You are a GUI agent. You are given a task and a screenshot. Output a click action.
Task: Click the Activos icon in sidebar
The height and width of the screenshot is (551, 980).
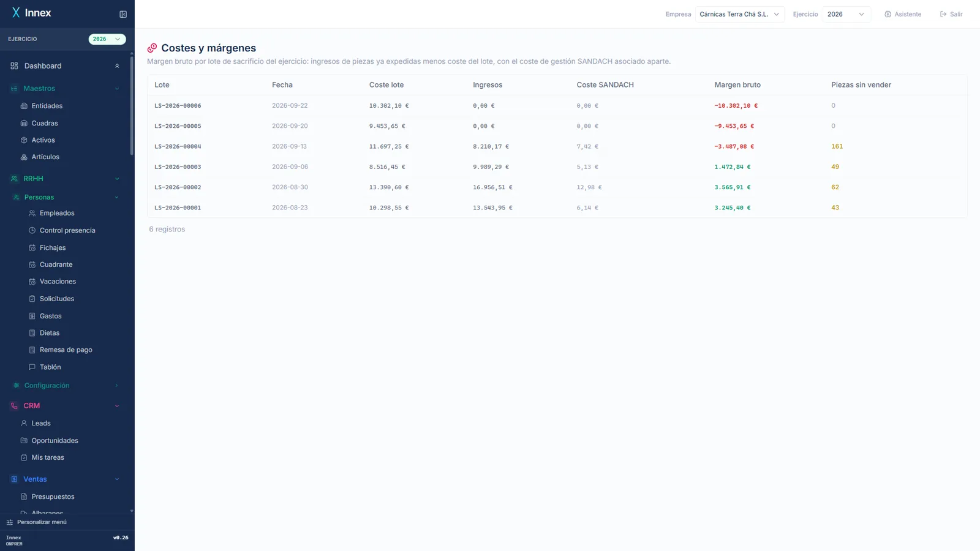(x=24, y=140)
